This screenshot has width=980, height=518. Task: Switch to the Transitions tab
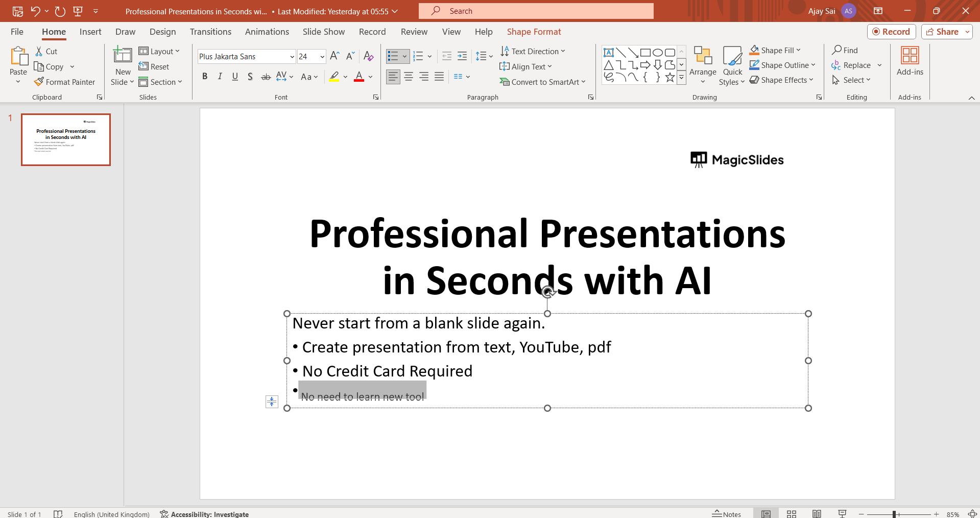point(210,32)
